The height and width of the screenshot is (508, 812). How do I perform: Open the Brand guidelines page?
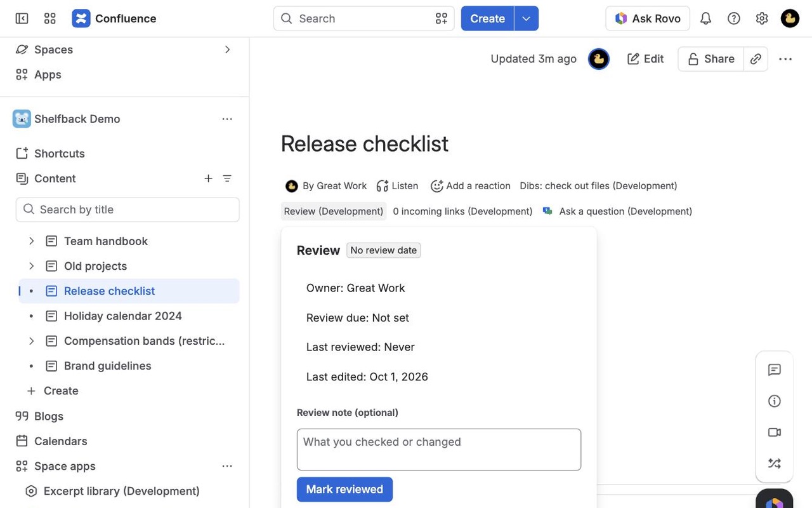click(x=108, y=366)
